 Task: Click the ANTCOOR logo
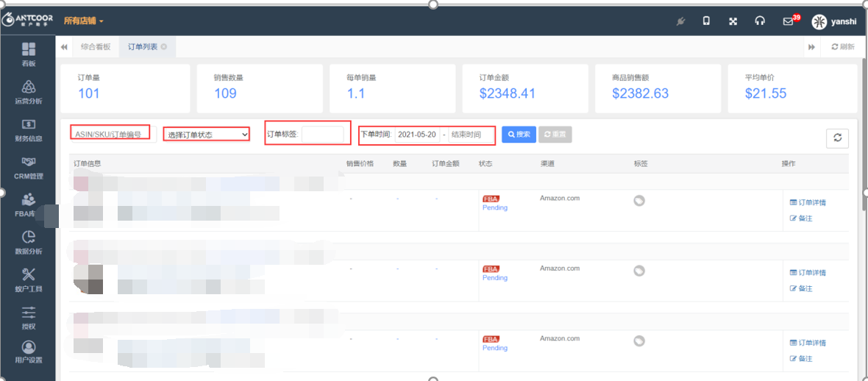pos(27,19)
